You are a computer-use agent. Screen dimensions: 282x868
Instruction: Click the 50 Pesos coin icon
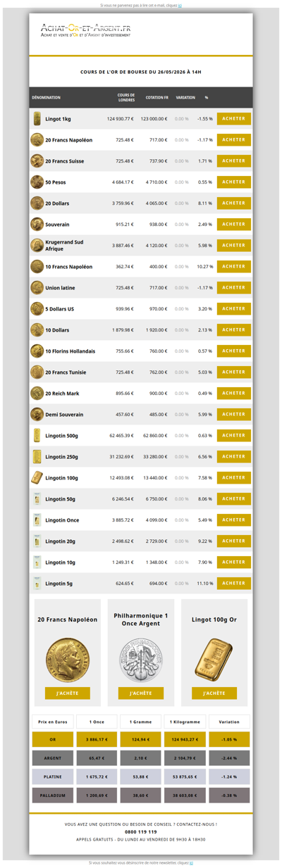[x=37, y=182]
